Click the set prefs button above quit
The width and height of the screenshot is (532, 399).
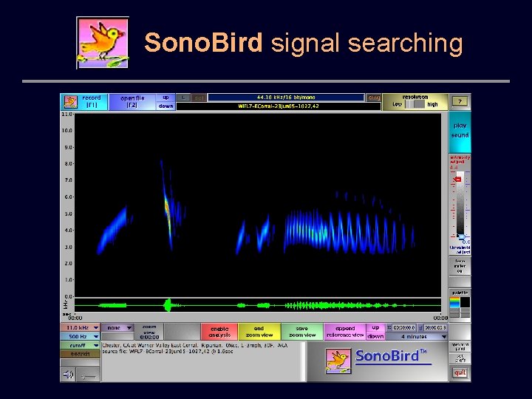[x=460, y=358]
